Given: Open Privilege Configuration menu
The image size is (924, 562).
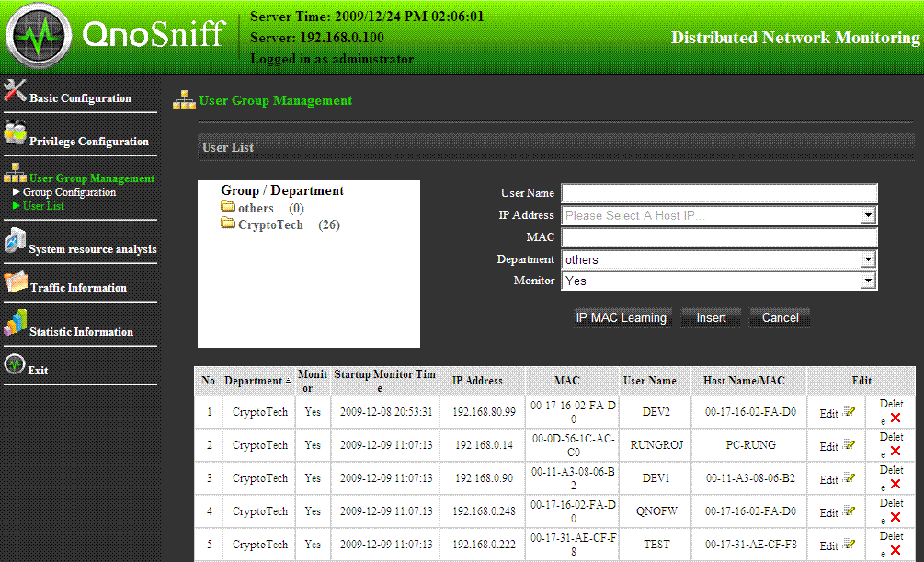Looking at the screenshot, I should tap(89, 142).
